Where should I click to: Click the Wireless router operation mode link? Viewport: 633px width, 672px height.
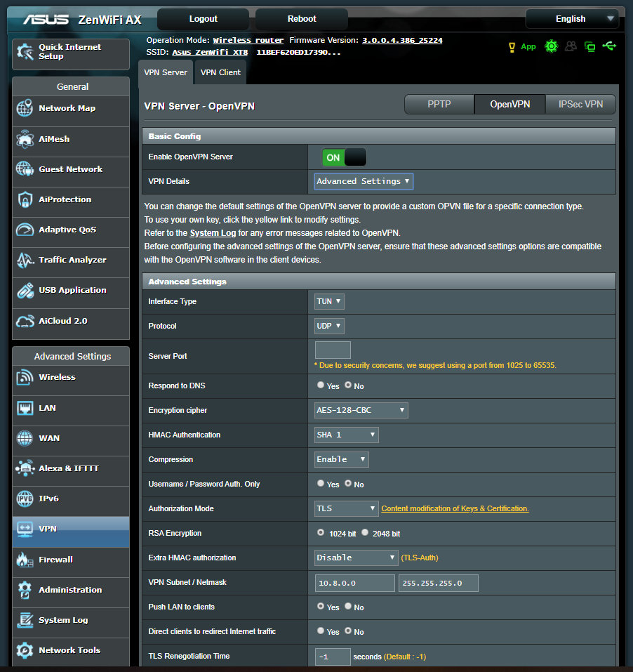(248, 40)
